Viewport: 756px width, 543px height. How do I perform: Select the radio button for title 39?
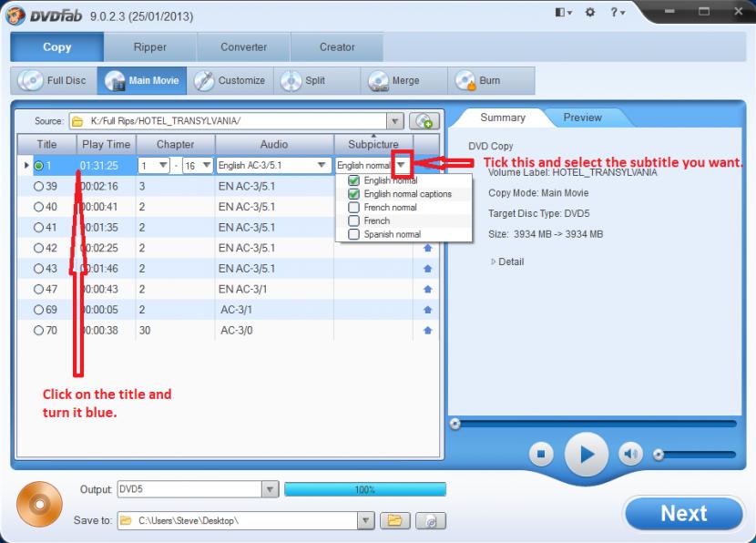(x=38, y=186)
